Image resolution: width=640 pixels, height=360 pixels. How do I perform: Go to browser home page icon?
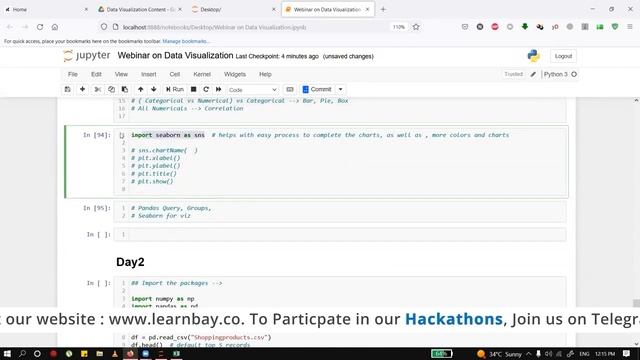point(55,27)
